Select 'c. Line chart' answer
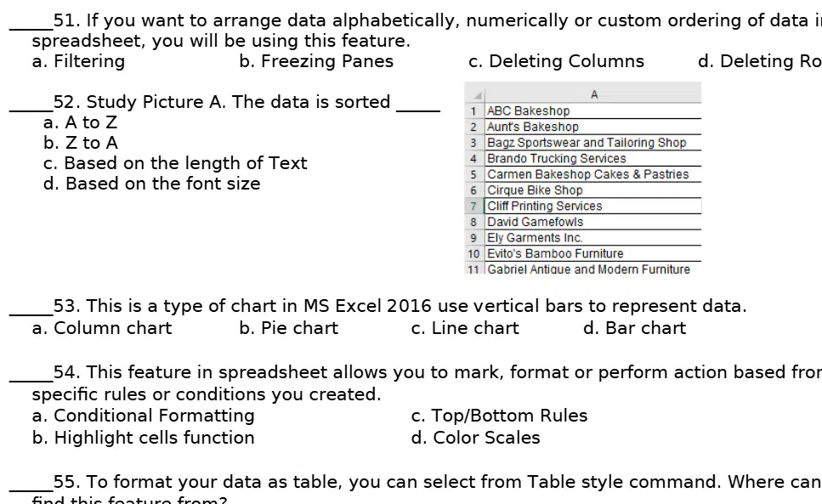Viewport: 822px width, 504px height. [x=465, y=328]
